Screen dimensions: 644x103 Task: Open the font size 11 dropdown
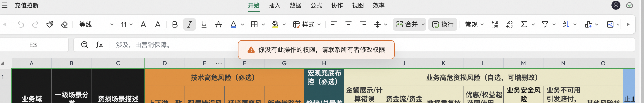(x=127, y=24)
